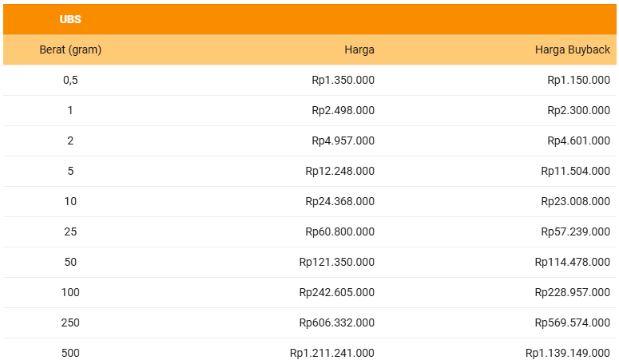The width and height of the screenshot is (619, 364).
Task: Click price Rp60.800.000
Action: coord(339,231)
